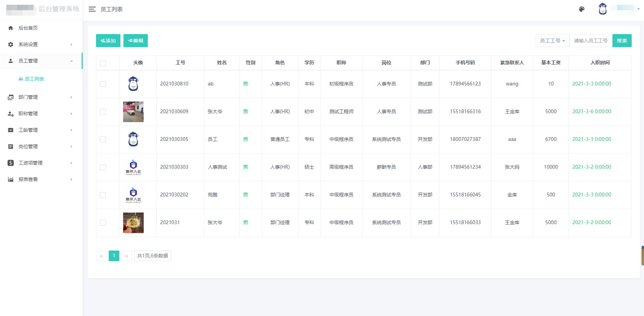Expand the 工龄管理 chevron
Screen dimensions: 644x316
click(71, 130)
